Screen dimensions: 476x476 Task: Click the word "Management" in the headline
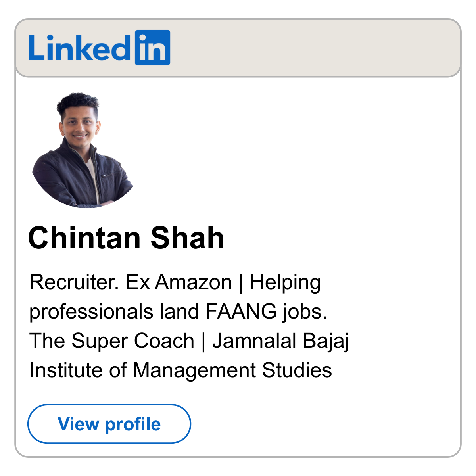tap(194, 371)
